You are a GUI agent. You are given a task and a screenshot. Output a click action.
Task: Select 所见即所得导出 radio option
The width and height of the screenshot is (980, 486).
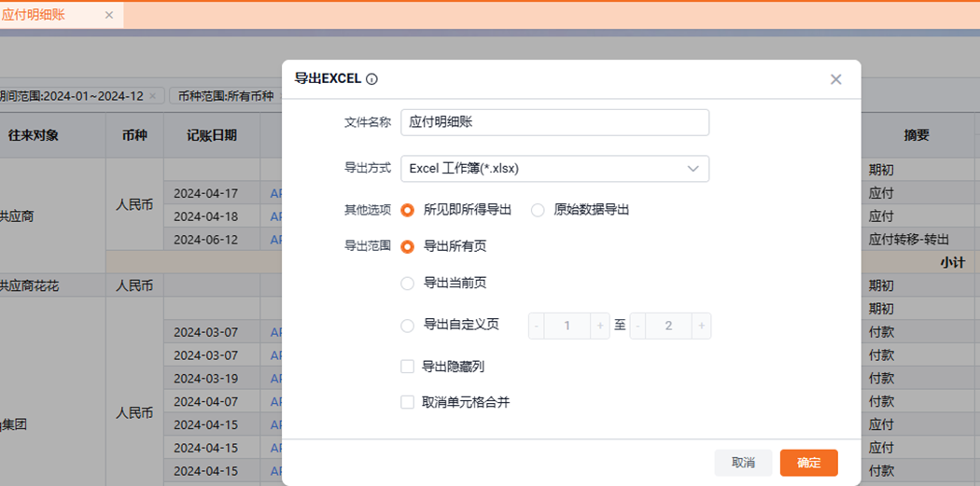pos(408,211)
